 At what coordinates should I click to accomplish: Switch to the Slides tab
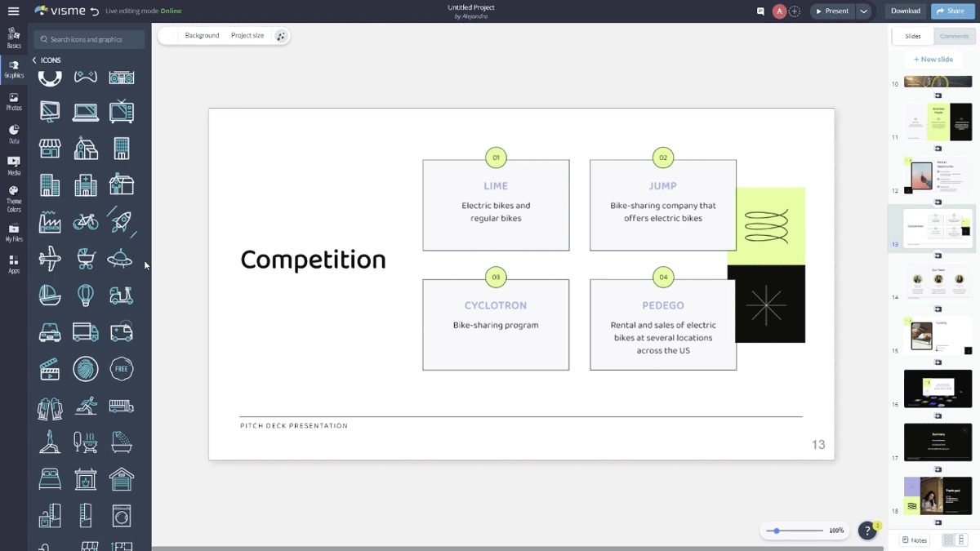click(x=912, y=36)
